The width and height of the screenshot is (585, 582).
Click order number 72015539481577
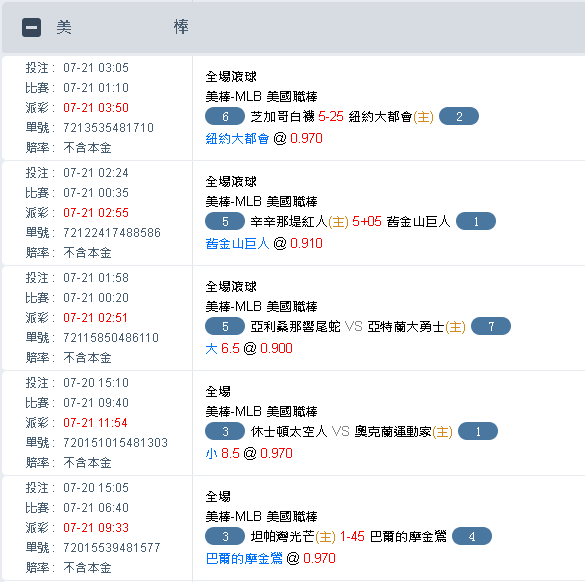click(112, 547)
